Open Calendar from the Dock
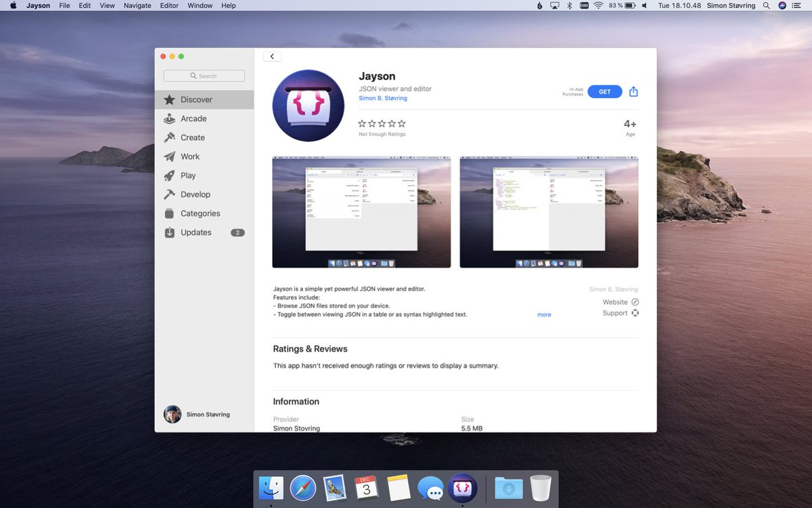812x508 pixels. coord(366,488)
